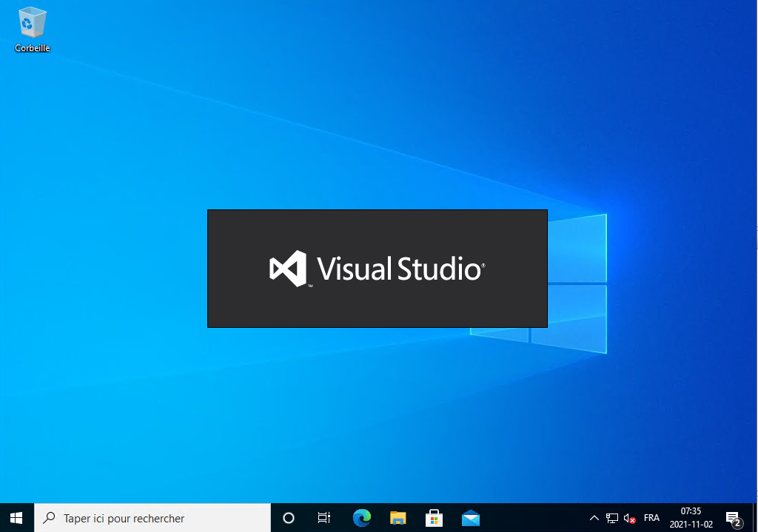Screen dimensions: 758x532
Task: Click the Visual Studio infinity logo
Action: click(x=288, y=269)
